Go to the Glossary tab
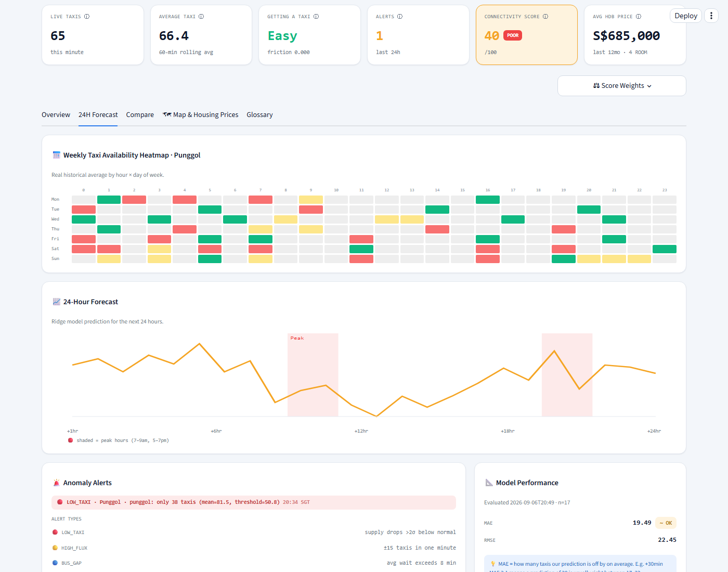The width and height of the screenshot is (728, 572). click(x=259, y=115)
